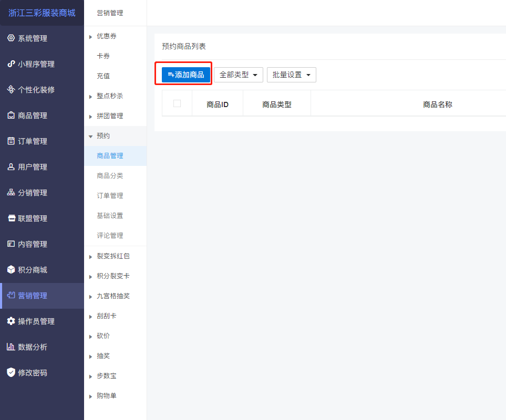
Task: Click the 商品管理 shopping bag icon
Action: coord(11,115)
